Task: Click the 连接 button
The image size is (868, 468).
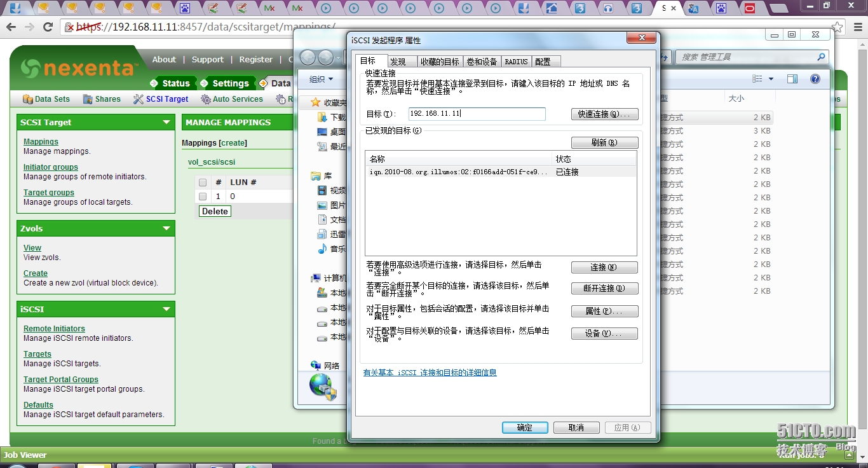Action: 604,268
